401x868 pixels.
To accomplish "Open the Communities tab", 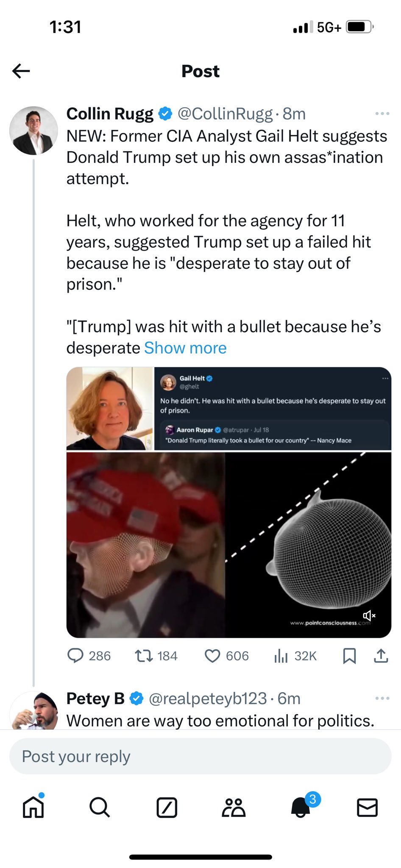I will click(234, 807).
